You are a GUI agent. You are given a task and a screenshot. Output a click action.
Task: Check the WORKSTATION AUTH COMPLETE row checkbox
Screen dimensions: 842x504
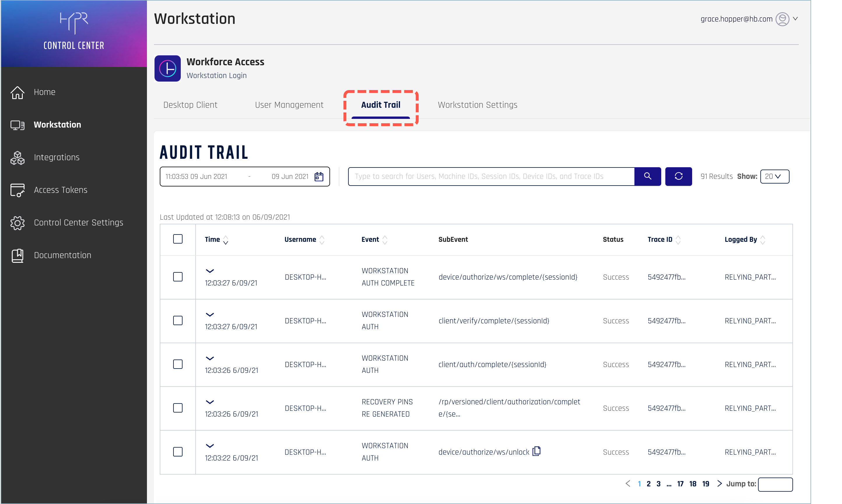(178, 277)
